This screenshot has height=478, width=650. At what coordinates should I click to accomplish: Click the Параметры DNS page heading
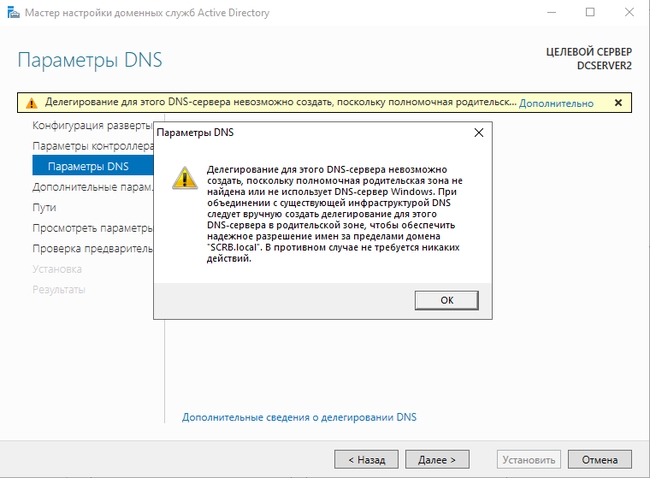coord(90,60)
